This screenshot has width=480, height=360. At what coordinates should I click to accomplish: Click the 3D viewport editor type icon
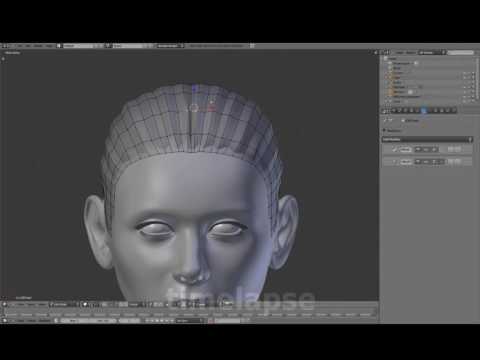(5, 304)
